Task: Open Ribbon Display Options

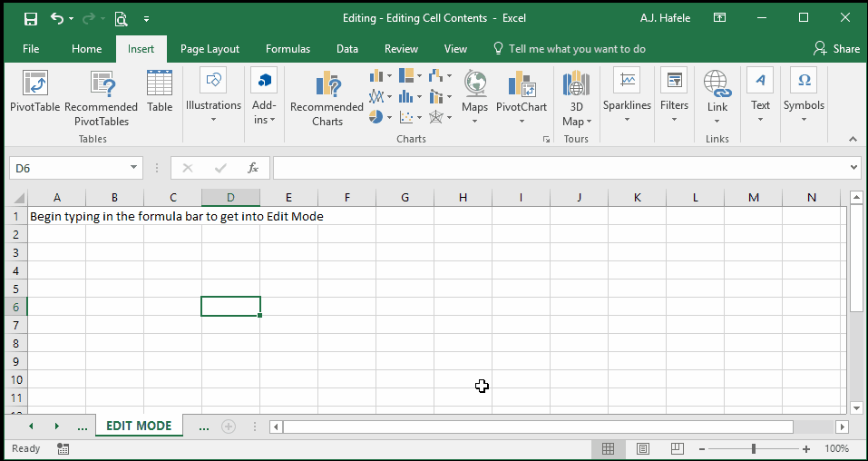Action: pos(719,18)
